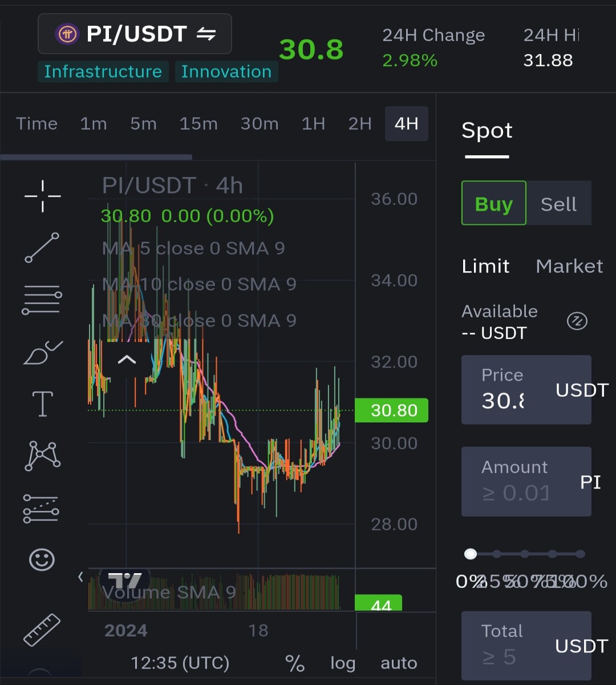The height and width of the screenshot is (685, 616).
Task: Open the XABCD pattern tool
Action: click(x=42, y=455)
